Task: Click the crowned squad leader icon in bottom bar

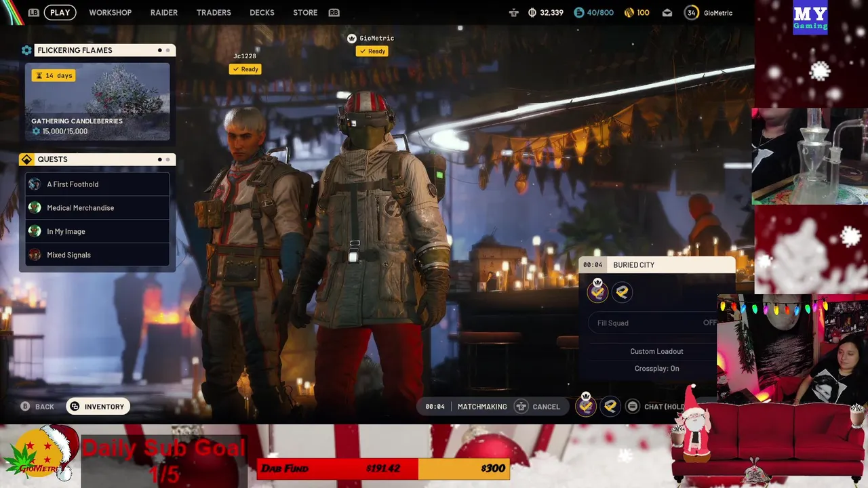Action: tap(586, 405)
